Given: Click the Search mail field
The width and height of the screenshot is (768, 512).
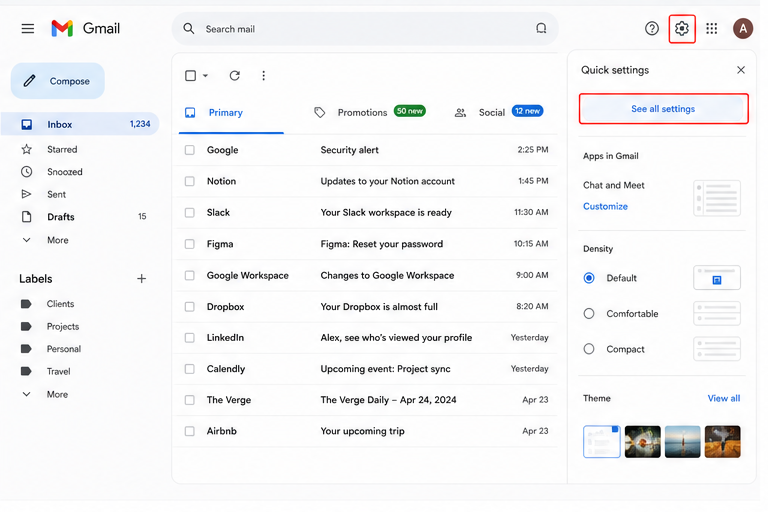Looking at the screenshot, I should tap(365, 29).
